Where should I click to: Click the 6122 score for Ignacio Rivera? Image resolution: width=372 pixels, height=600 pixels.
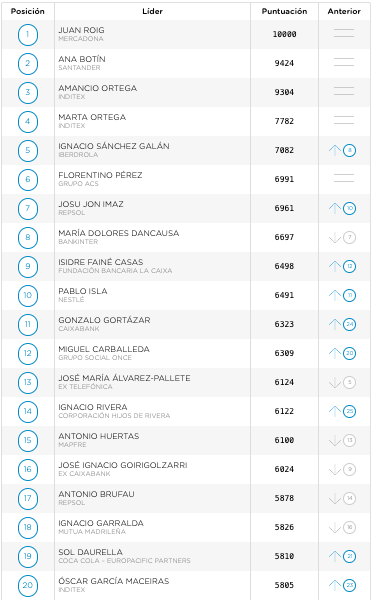[284, 411]
